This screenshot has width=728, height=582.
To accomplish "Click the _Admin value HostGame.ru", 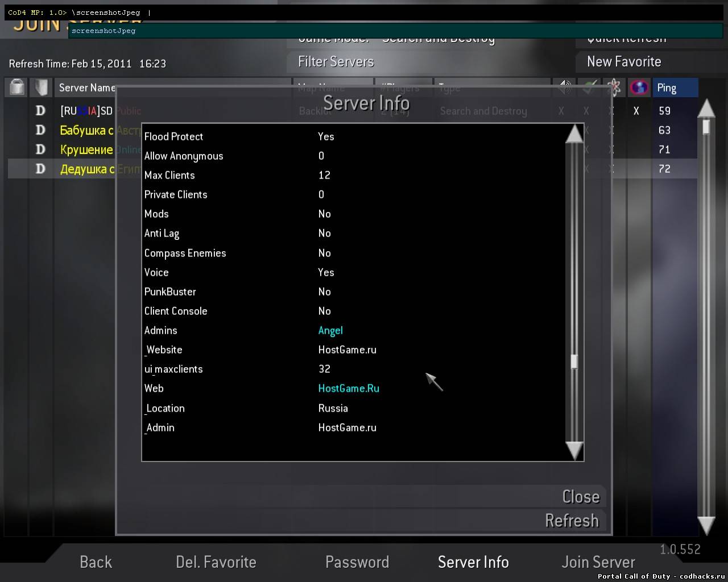I will pyautogui.click(x=347, y=427).
